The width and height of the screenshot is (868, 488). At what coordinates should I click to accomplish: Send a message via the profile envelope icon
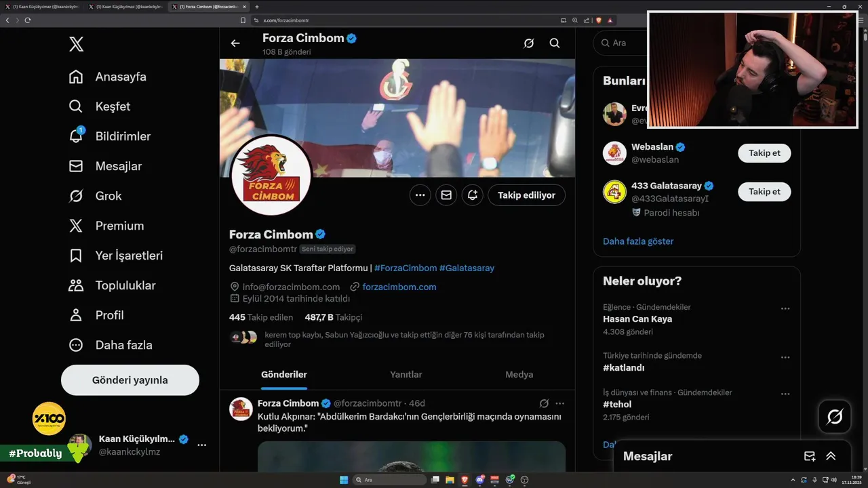[x=446, y=195]
